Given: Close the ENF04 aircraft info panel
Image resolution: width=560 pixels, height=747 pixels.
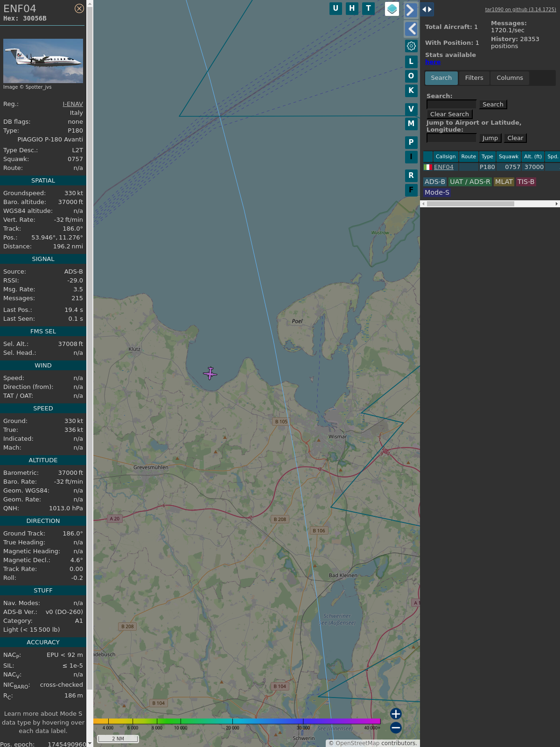Looking at the screenshot, I should point(79,8).
